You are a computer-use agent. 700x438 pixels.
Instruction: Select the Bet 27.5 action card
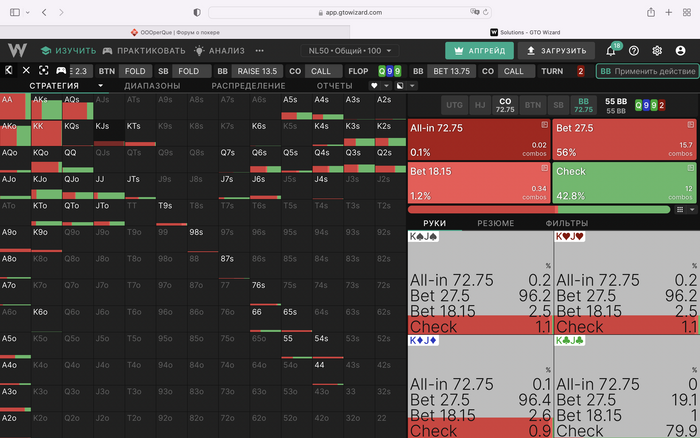coord(624,140)
